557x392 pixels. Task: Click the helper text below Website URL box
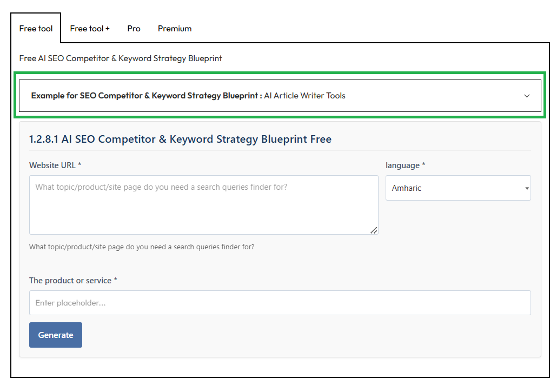click(x=142, y=247)
